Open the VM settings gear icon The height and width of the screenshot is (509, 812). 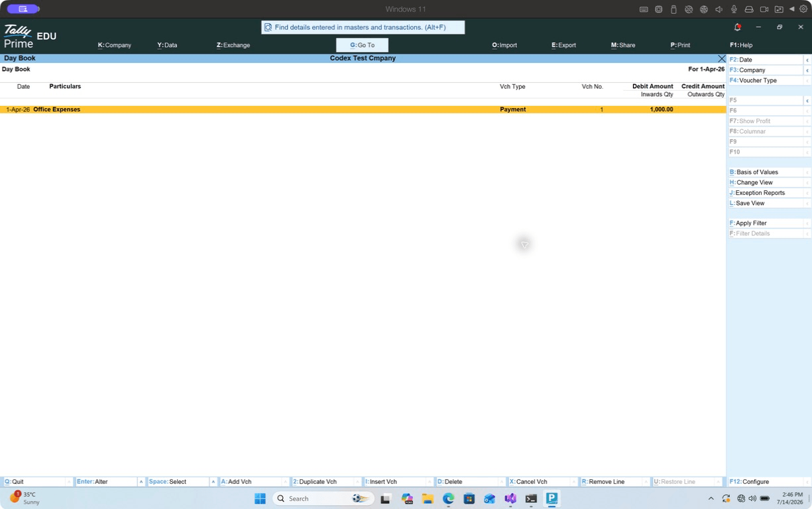[x=803, y=9]
